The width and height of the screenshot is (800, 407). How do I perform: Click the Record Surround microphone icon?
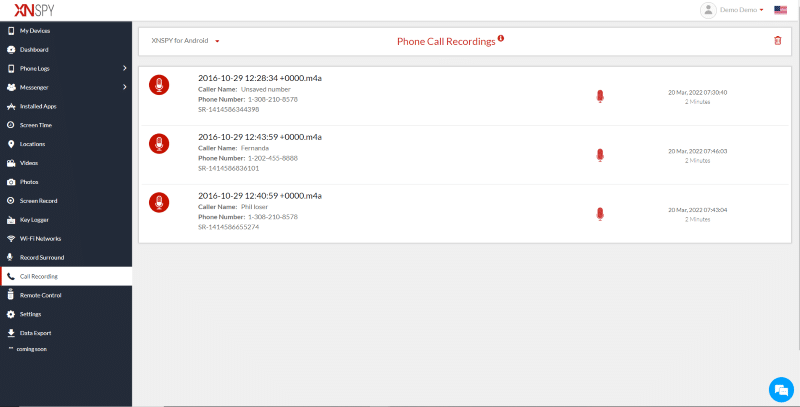click(x=11, y=258)
